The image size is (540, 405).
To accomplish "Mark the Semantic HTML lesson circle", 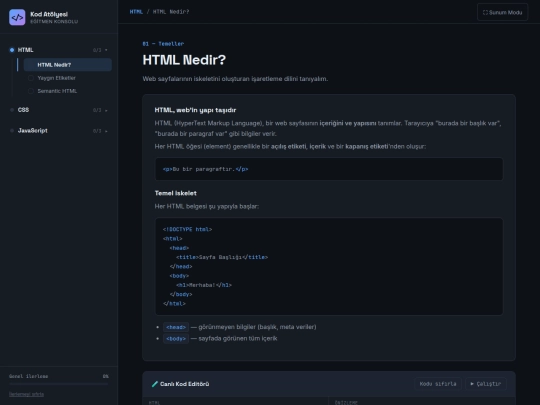I will click(31, 91).
